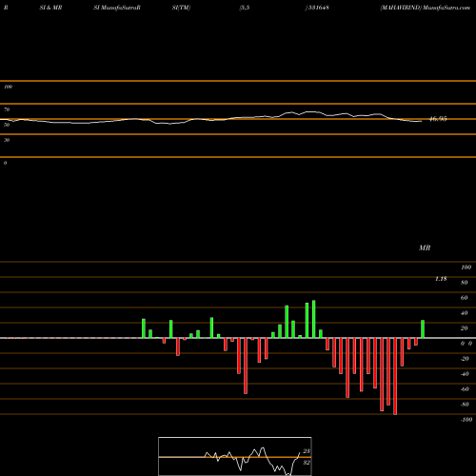Click the deepest red histogram bar
Image resolution: width=476 pixels, height=476 pixels.
pyautogui.click(x=395, y=376)
